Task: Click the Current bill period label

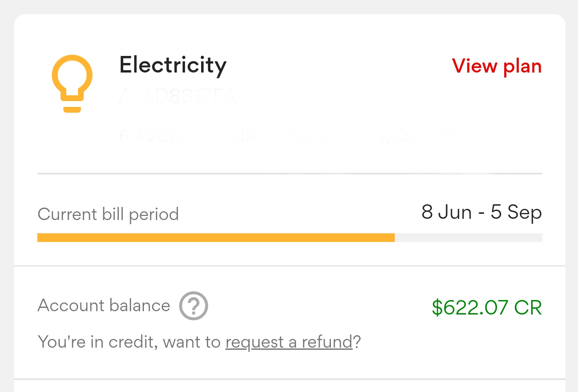Action: [x=108, y=214]
